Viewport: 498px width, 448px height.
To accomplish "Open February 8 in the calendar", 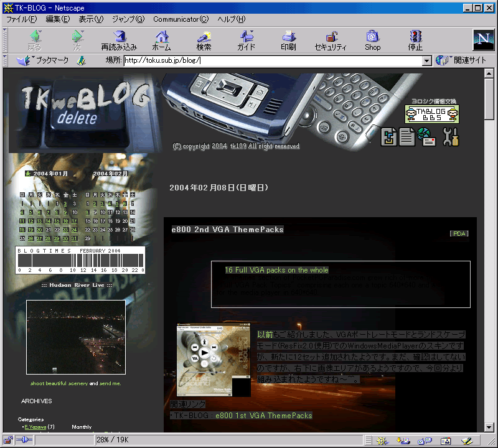I will 87,212.
